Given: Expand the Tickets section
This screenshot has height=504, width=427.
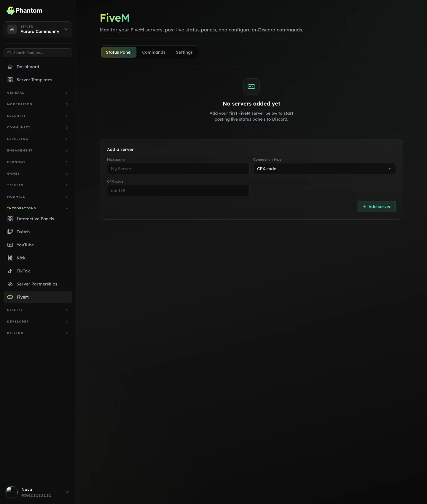Looking at the screenshot, I should tap(38, 185).
